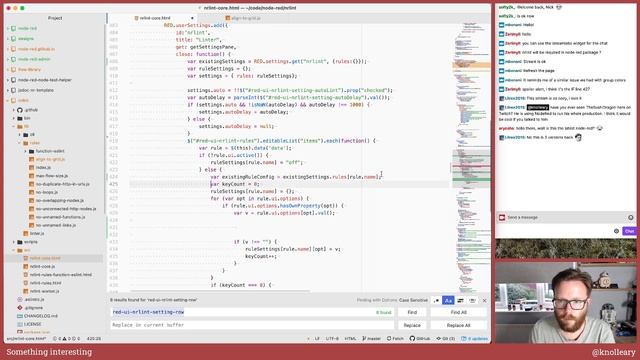Select nrlint-core.html in the project tree

pos(45,258)
